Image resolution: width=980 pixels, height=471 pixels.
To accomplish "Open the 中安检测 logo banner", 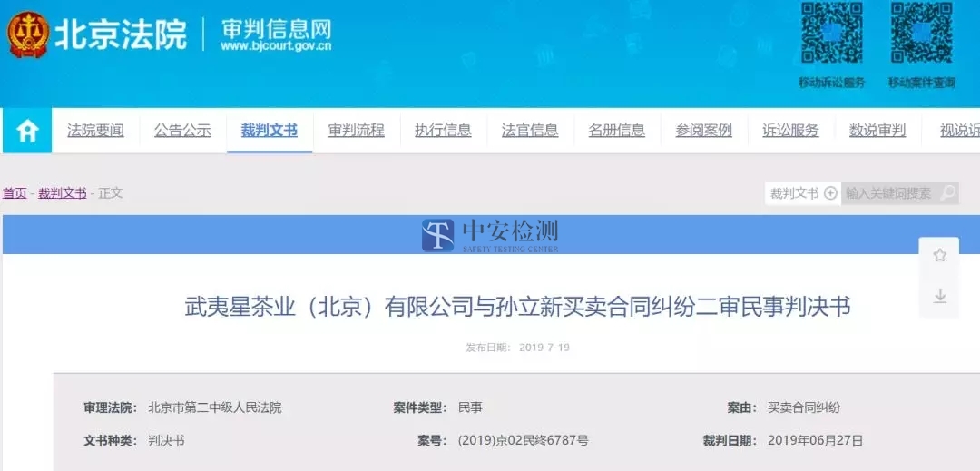I will pyautogui.click(x=490, y=234).
